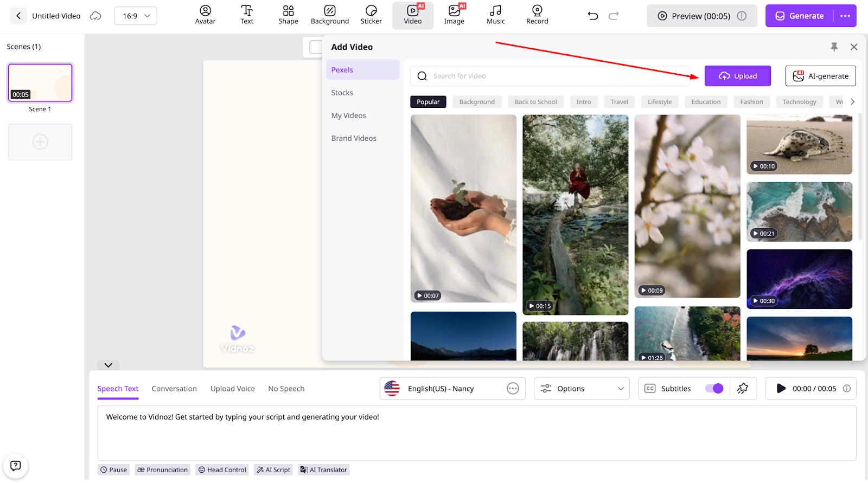Viewport: 868px width, 483px height.
Task: Select the 00:10 seal video thumbnail
Action: click(x=799, y=144)
